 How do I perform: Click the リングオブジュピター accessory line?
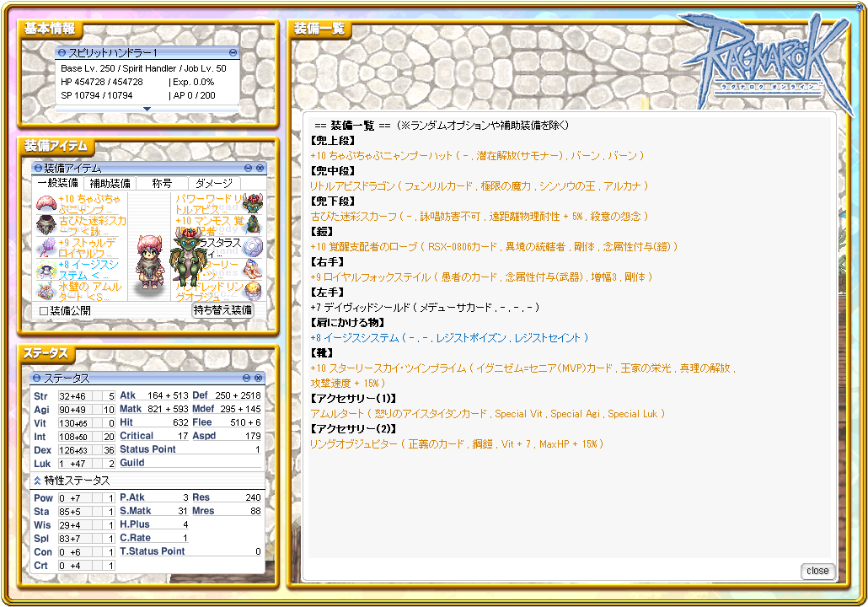tap(457, 444)
